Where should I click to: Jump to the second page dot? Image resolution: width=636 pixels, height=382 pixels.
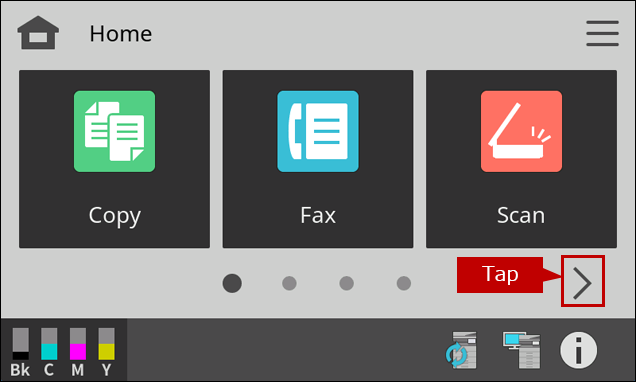click(x=289, y=283)
